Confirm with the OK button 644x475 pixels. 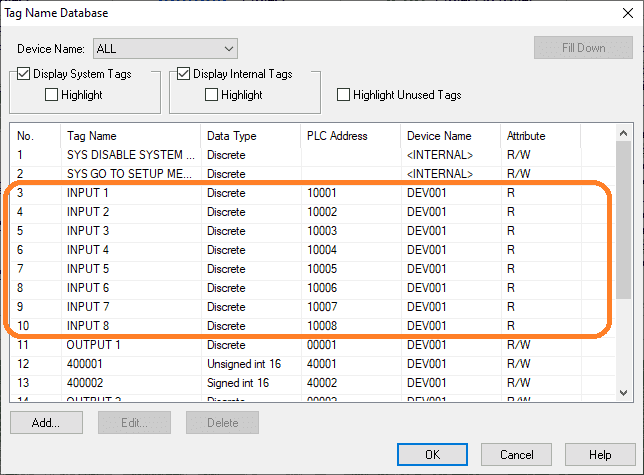[x=432, y=455]
